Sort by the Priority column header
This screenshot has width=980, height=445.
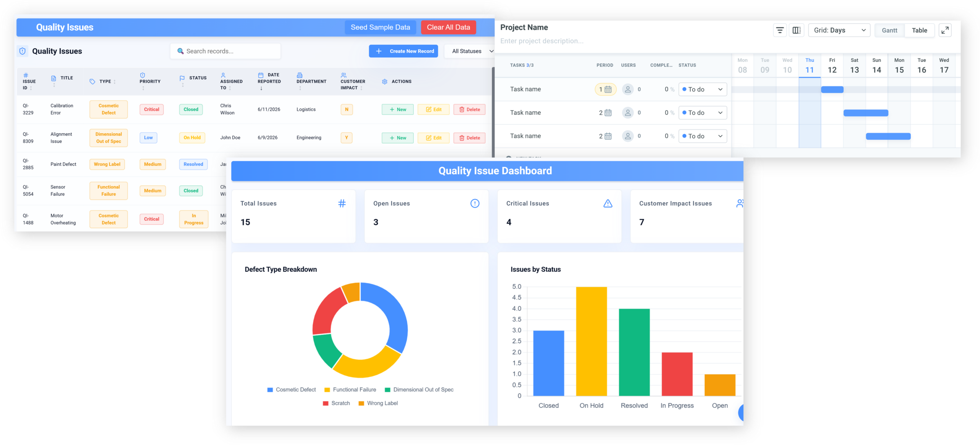coord(150,82)
